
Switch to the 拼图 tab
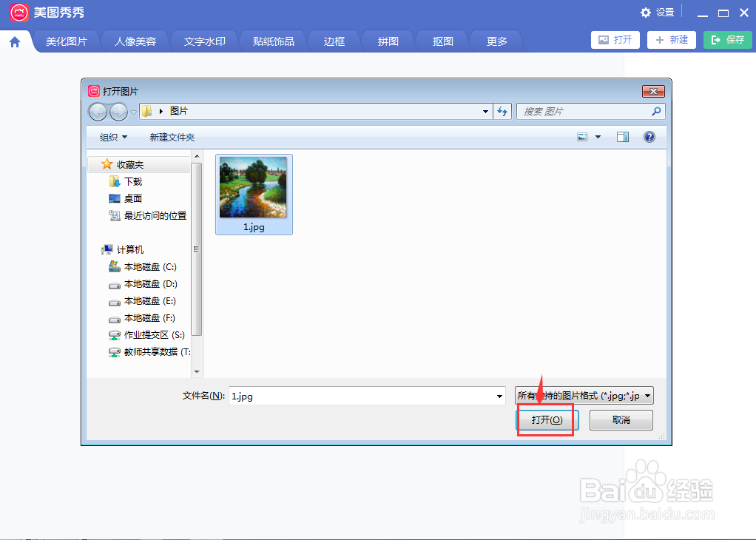pyautogui.click(x=388, y=41)
